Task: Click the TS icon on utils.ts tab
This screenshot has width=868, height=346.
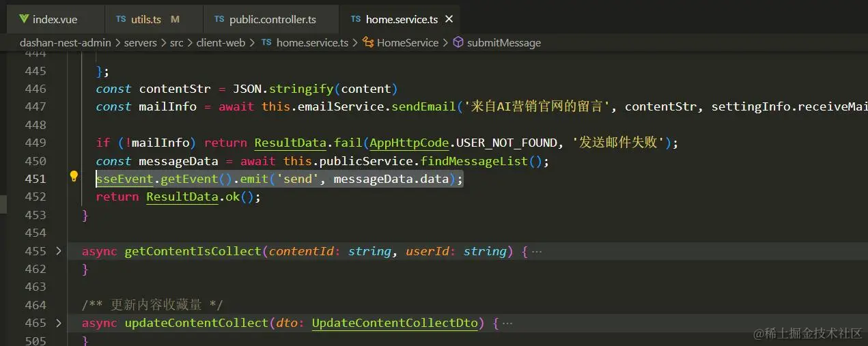Action: (121, 19)
